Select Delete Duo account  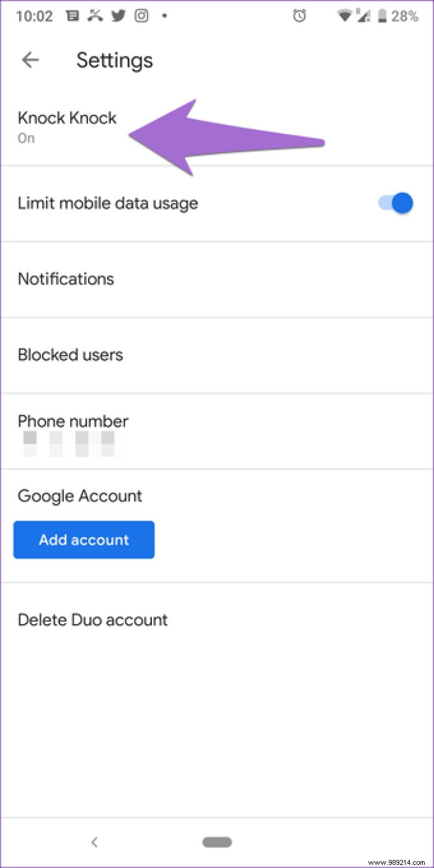coord(92,619)
